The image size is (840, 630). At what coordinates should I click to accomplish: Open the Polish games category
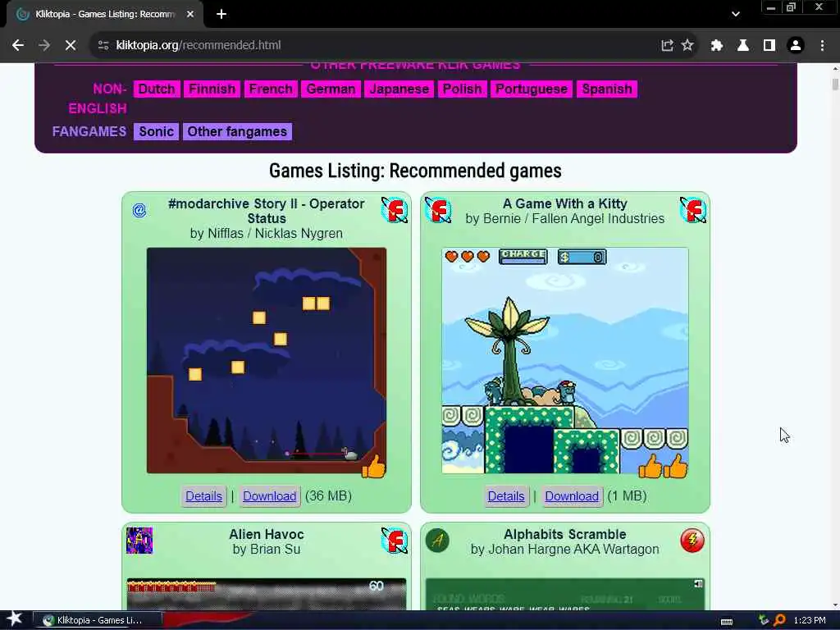click(x=463, y=89)
